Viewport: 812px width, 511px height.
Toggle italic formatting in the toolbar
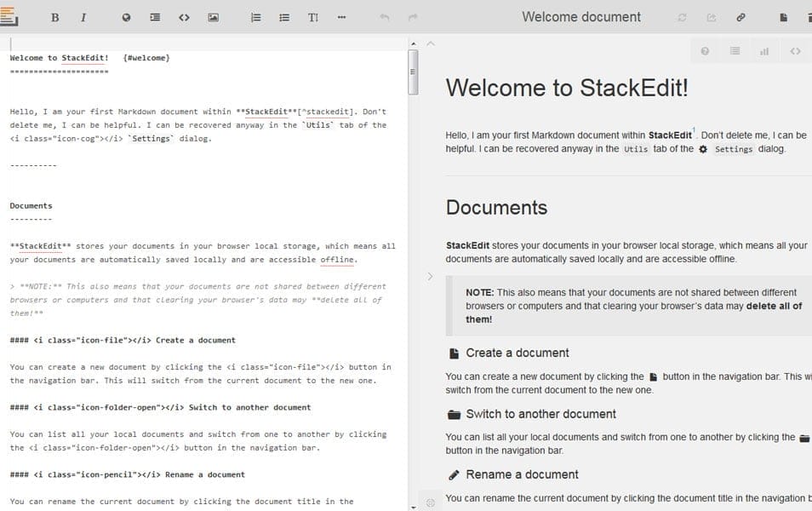(x=83, y=16)
